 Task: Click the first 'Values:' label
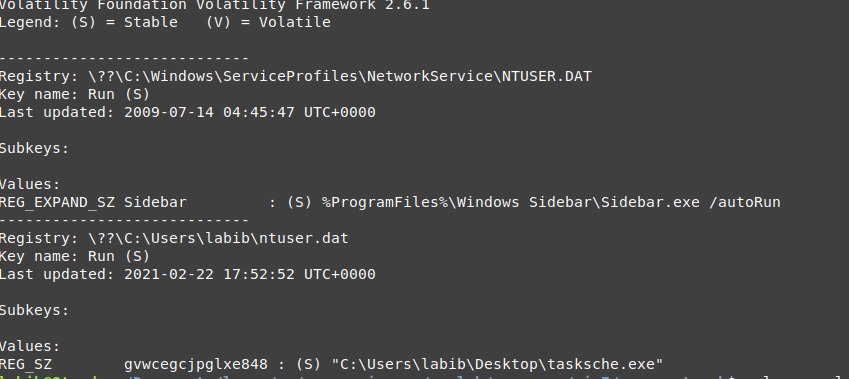30,184
